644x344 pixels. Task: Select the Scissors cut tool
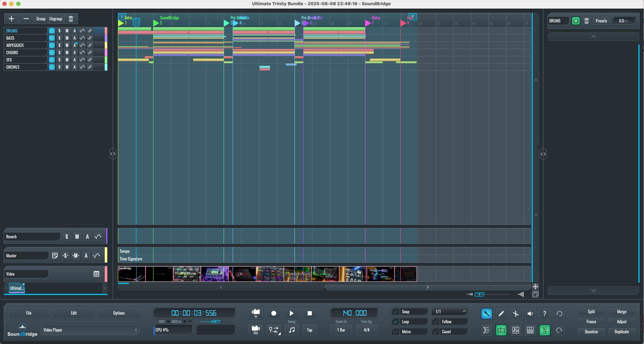515,314
